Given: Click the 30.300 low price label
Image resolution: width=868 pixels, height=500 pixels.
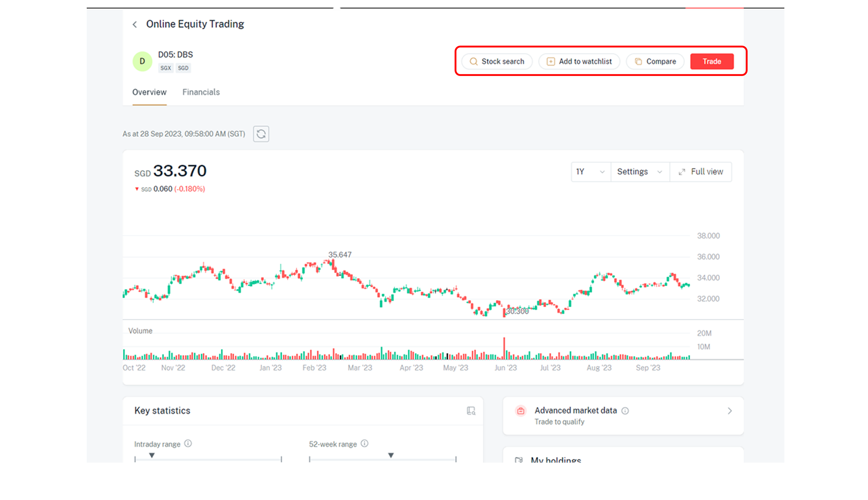Looking at the screenshot, I should pyautogui.click(x=517, y=311).
